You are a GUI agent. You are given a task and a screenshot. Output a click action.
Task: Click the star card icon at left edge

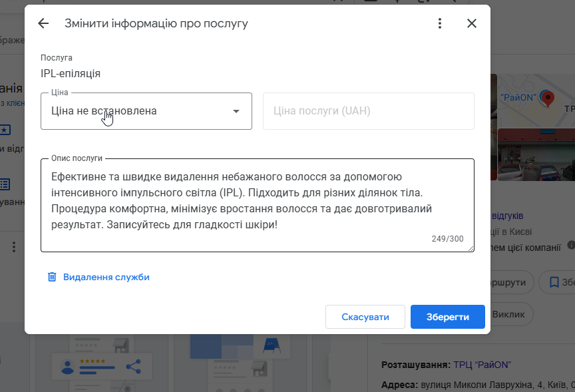[x=5, y=130]
